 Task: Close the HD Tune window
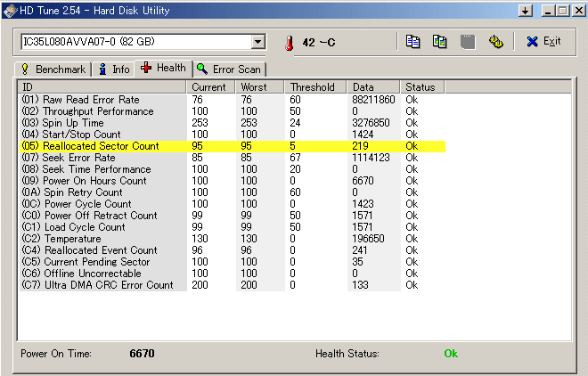coord(578,11)
